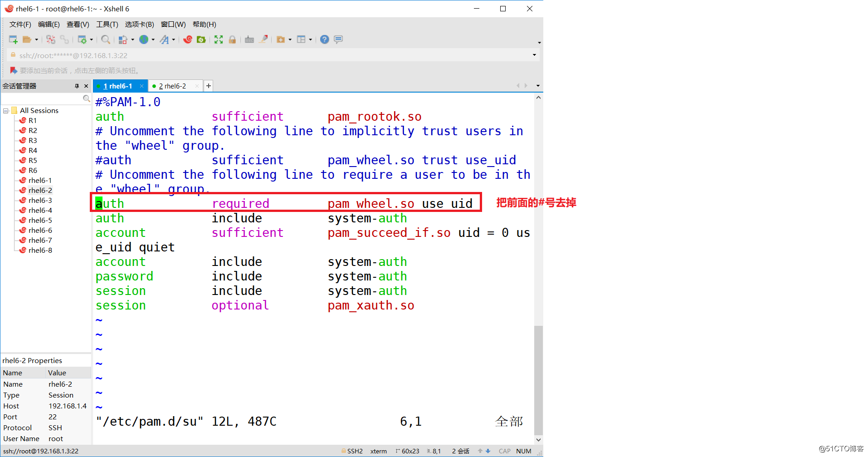Select session rhel6-5 in the tree
The height and width of the screenshot is (457, 868).
click(40, 221)
